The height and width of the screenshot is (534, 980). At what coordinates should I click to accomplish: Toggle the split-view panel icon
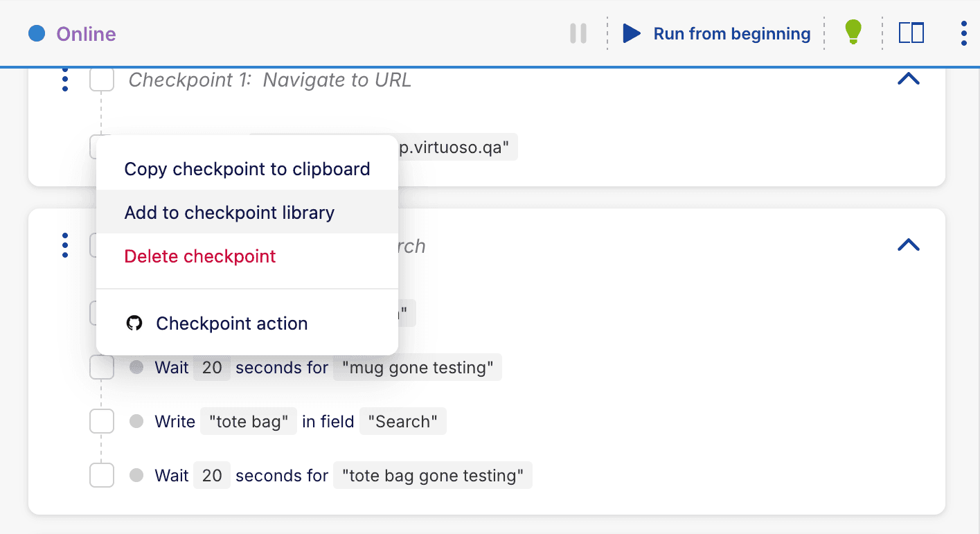click(x=911, y=32)
